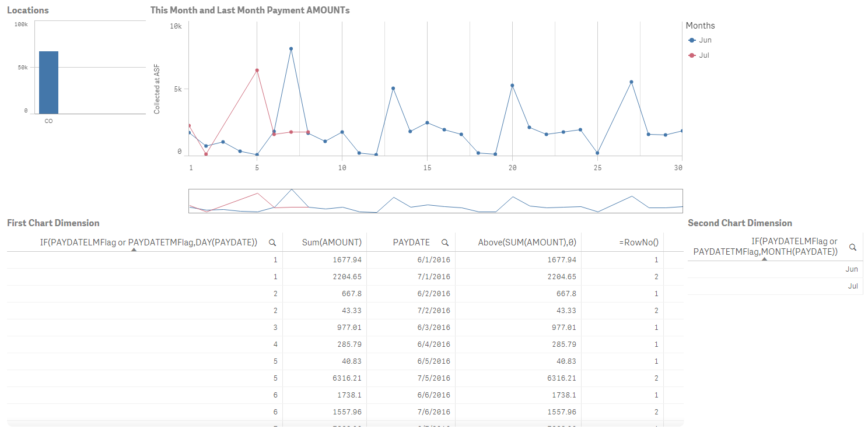Click 285.79 in the Above(SUM(AMOUNT),0) column

pyautogui.click(x=564, y=344)
